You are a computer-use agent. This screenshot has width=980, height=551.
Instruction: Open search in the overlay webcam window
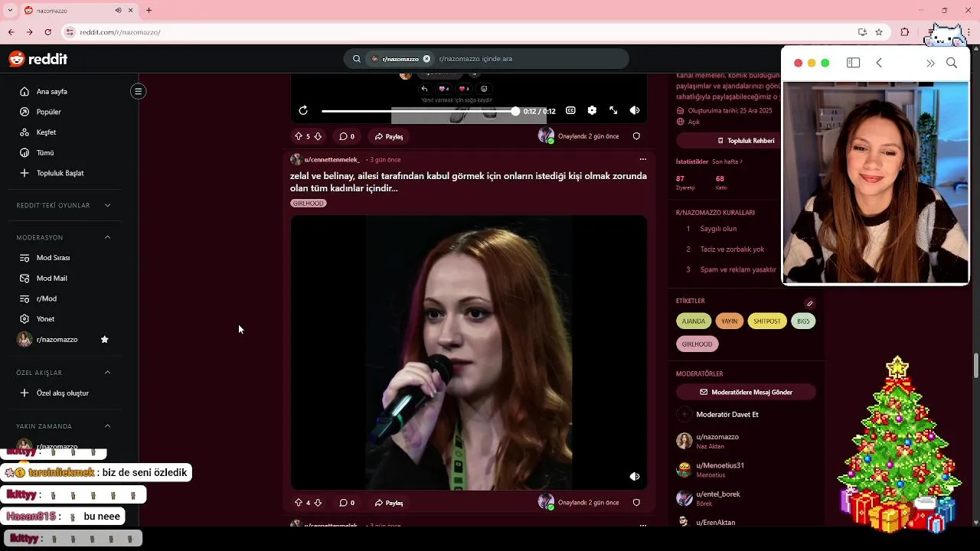[x=952, y=63]
